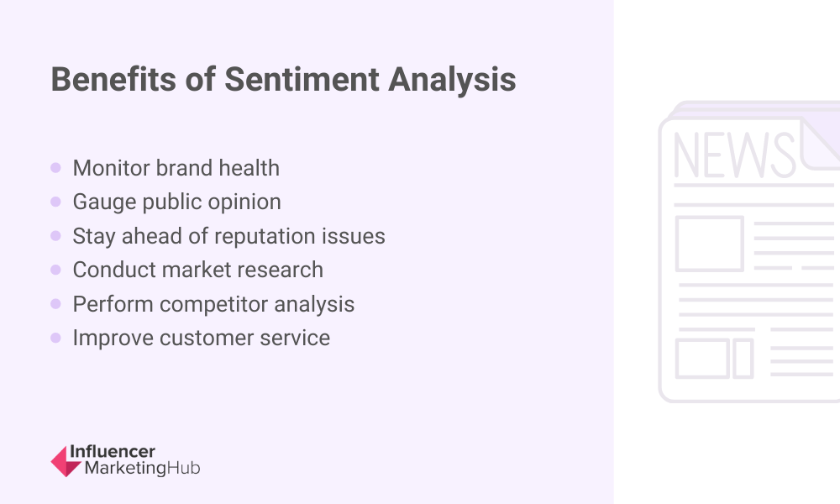Screen dimensions: 840x504
Task: Click the folded corner of the newspaper
Action: click(820, 144)
